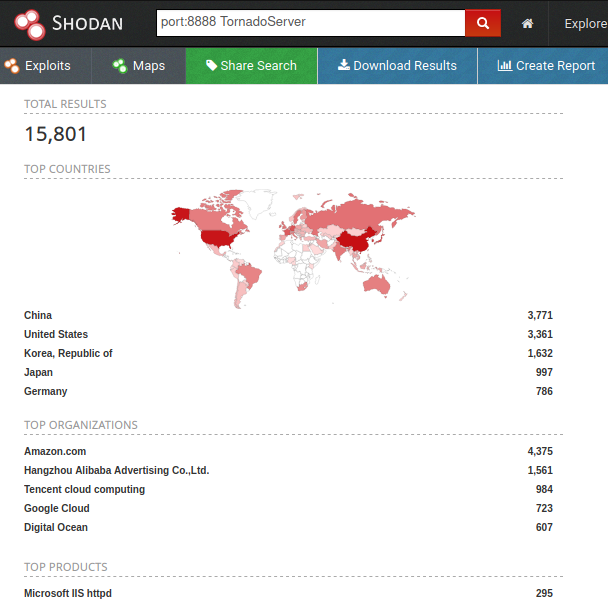Click Australia on the world map
Screen dimensions: 608x615
(x=377, y=284)
